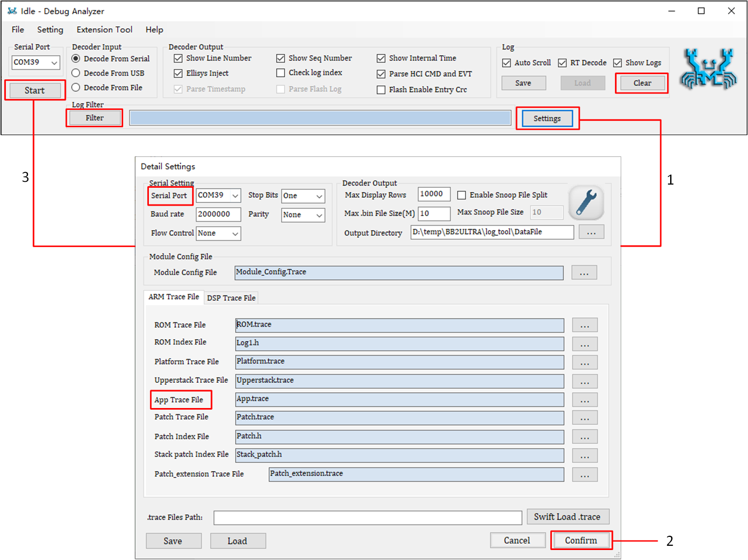Browse for Output Directory with ellipsis button
The height and width of the screenshot is (560, 748).
click(591, 232)
